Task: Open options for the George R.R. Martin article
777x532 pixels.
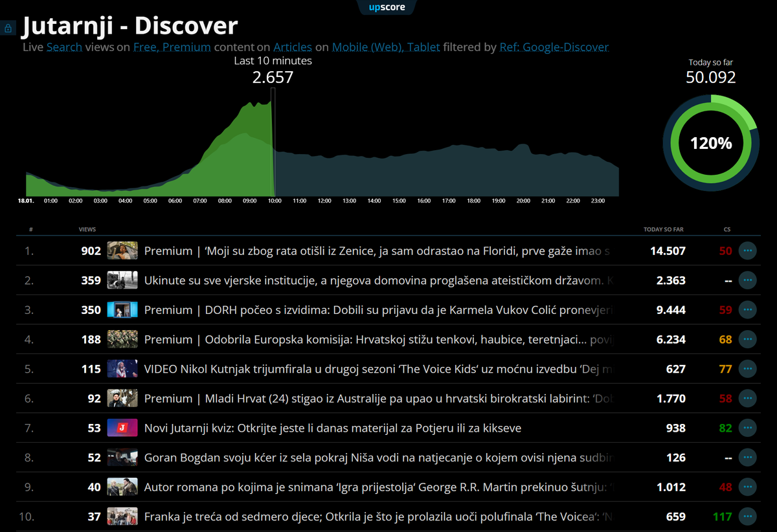Action: tap(747, 487)
